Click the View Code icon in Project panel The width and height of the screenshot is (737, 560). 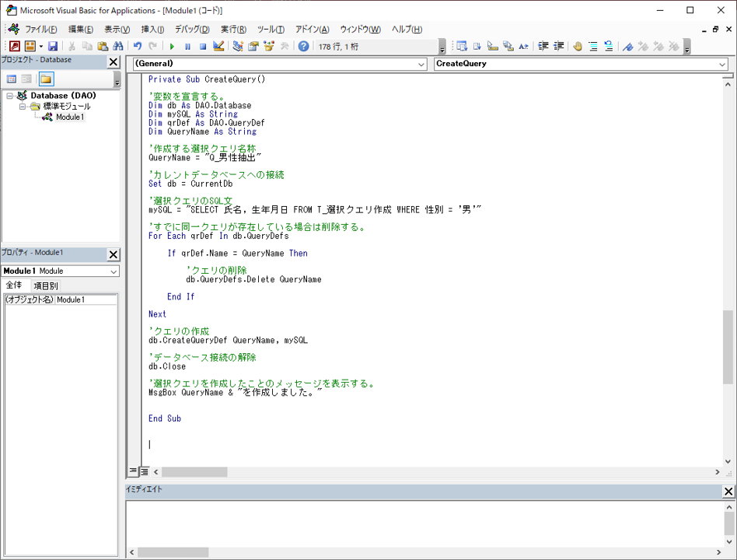coord(12,79)
